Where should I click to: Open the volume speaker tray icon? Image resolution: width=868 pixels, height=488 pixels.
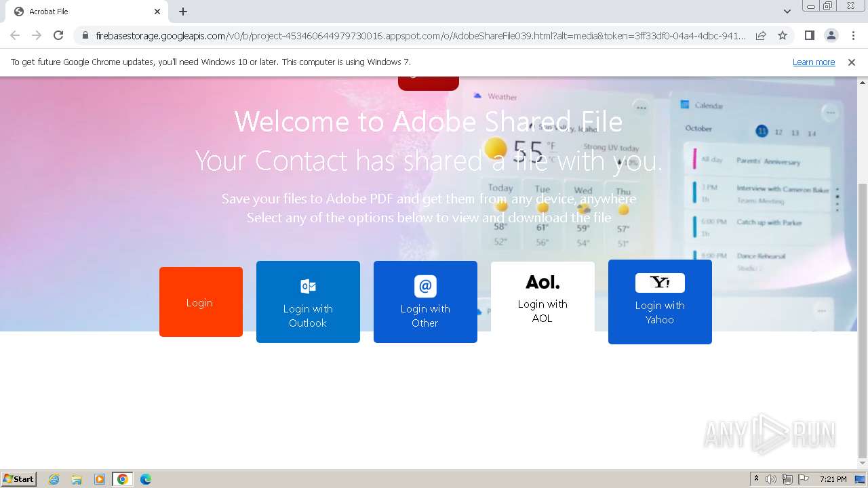click(771, 479)
